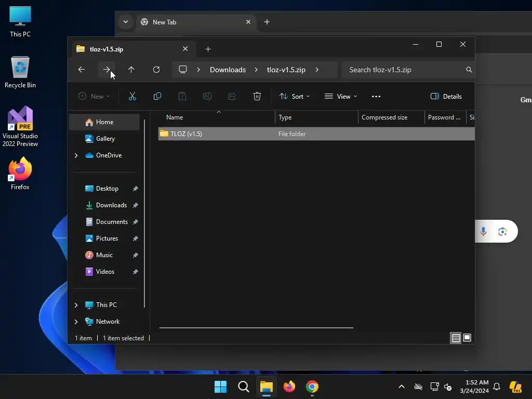Click the Delete trash icon

(x=257, y=96)
